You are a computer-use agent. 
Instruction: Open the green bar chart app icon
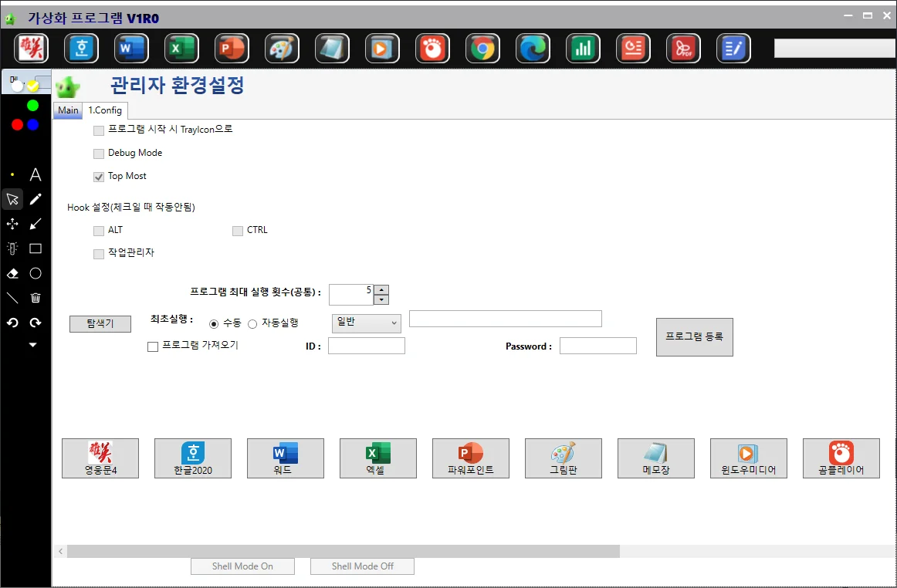point(583,48)
